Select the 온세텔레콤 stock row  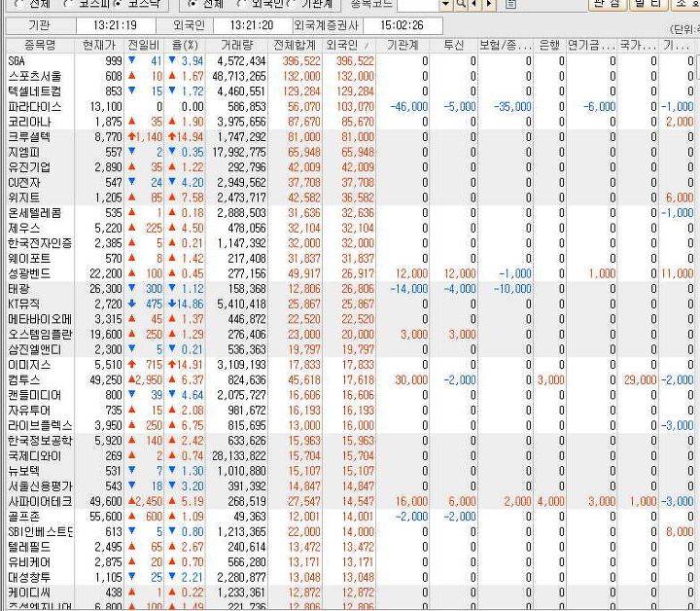tap(350, 213)
